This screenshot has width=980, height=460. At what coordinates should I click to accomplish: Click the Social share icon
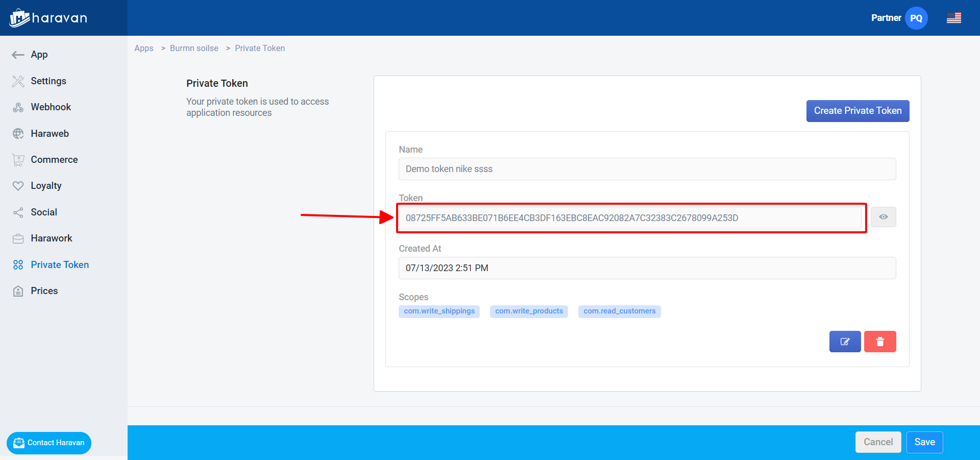[x=18, y=212]
